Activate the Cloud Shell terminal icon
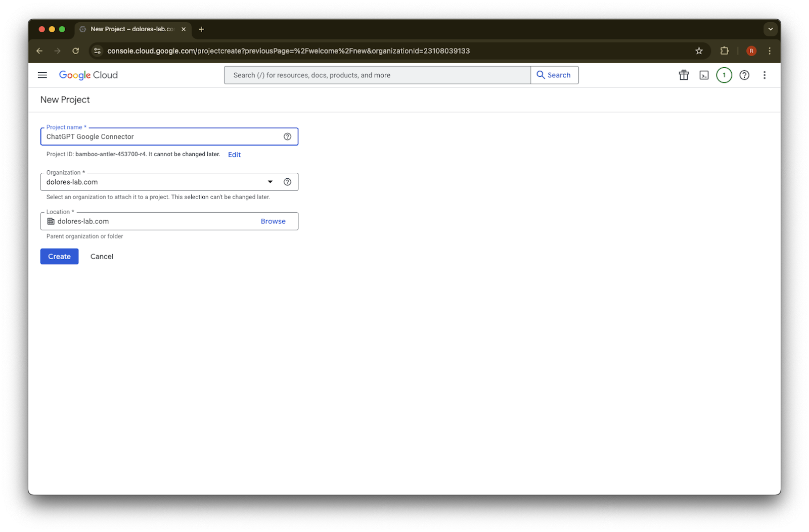Viewport: 809px width, 532px height. click(x=704, y=75)
